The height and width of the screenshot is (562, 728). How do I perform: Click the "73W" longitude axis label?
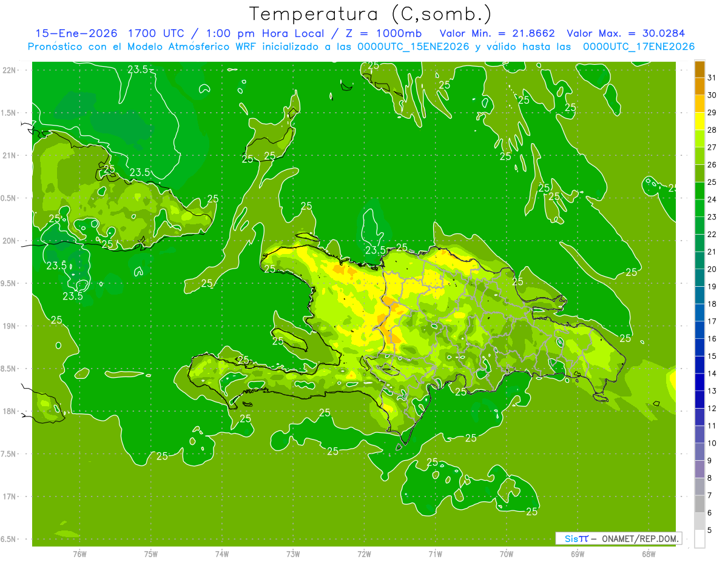click(x=293, y=554)
